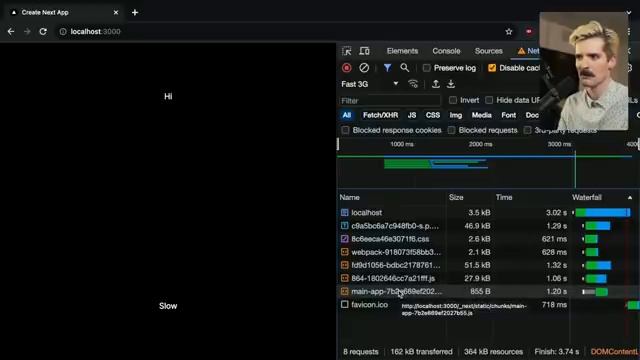Close the Create Next App tab
Screen dimensions: 640x360
[116, 13]
